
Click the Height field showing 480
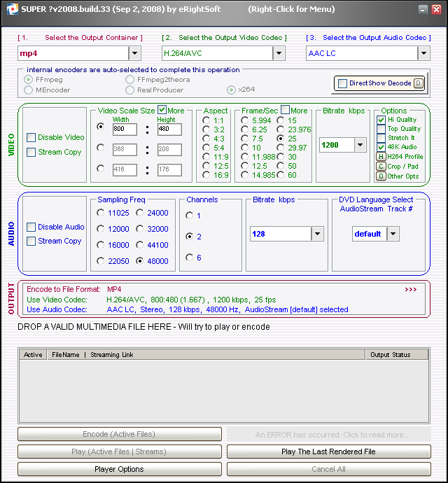[169, 129]
